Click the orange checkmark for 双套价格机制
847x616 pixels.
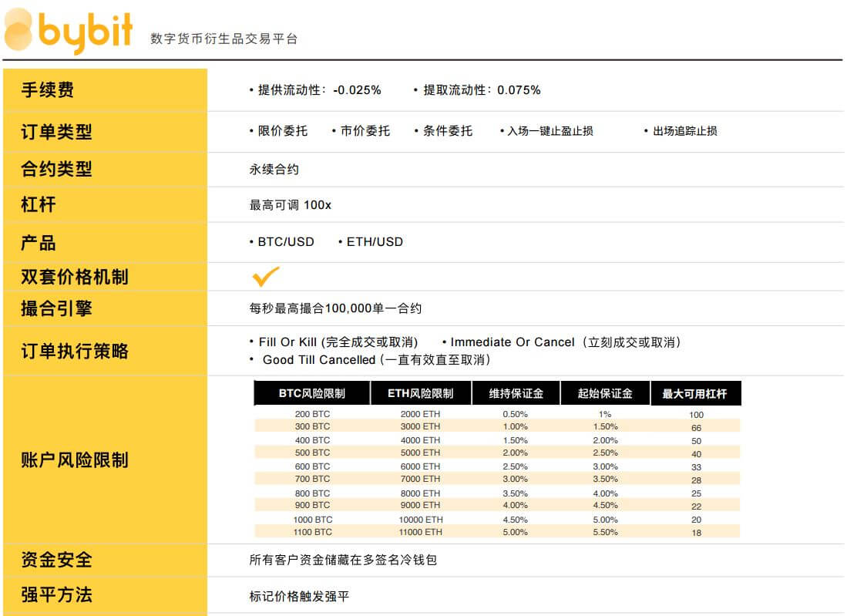click(266, 276)
